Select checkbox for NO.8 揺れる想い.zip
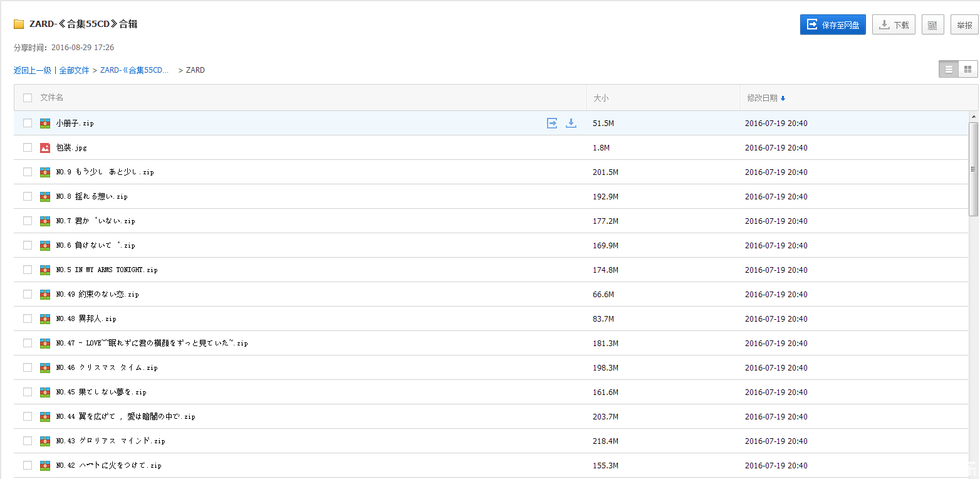 coord(28,196)
